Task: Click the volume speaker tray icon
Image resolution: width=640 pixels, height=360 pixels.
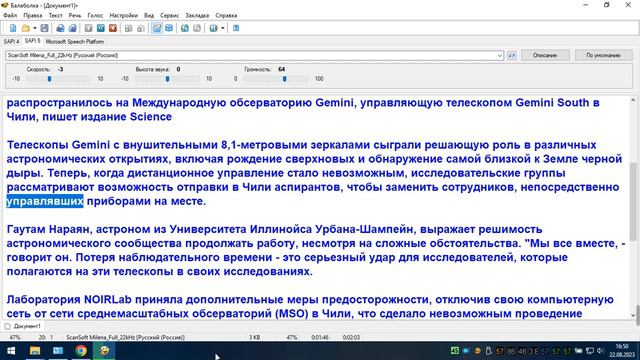Action: (600, 351)
